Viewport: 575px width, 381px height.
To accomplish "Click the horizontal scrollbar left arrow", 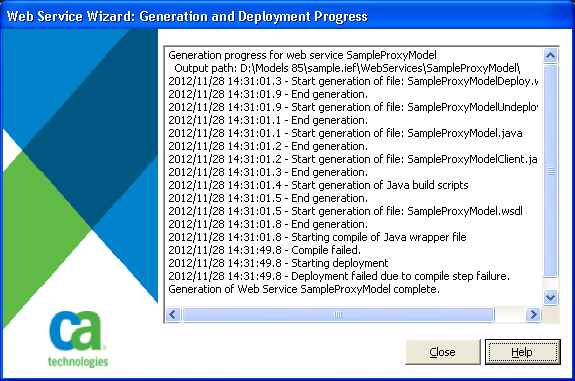I will pyautogui.click(x=173, y=315).
